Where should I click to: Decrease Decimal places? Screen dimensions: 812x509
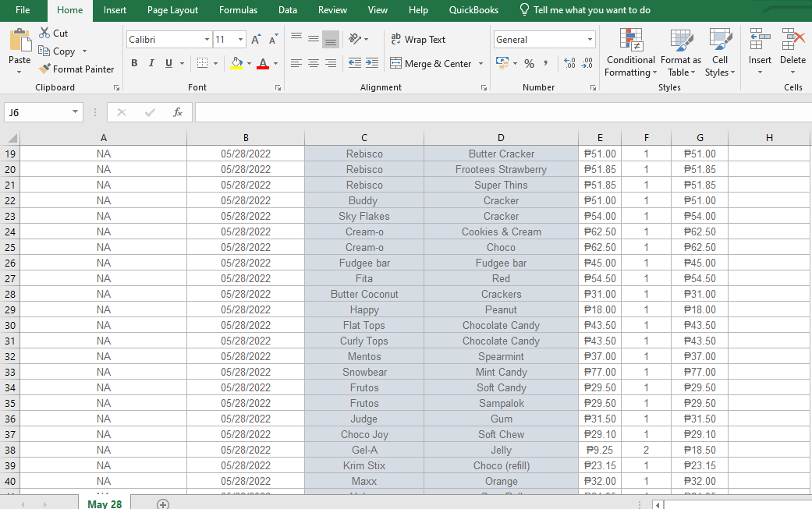point(587,63)
